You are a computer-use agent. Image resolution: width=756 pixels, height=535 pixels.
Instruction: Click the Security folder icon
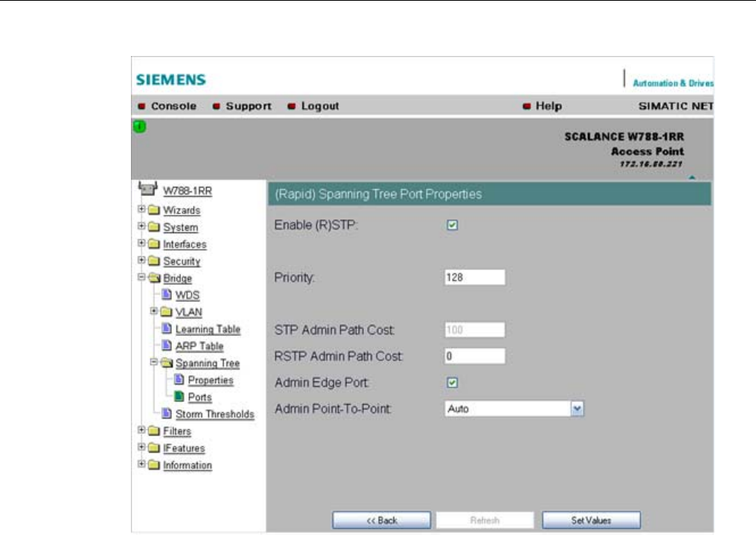coord(154,261)
